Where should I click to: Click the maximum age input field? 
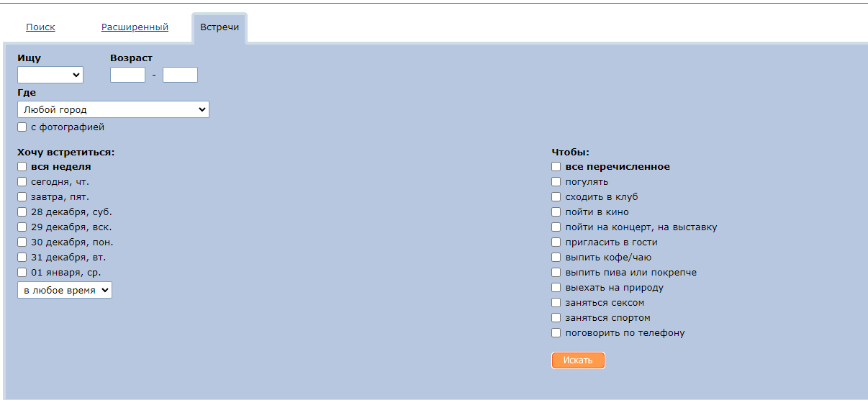click(180, 75)
